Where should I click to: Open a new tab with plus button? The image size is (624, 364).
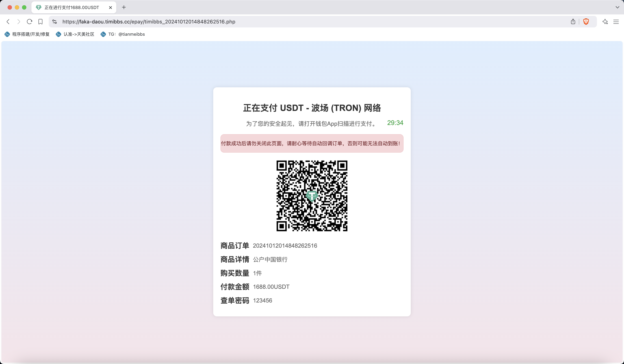124,7
